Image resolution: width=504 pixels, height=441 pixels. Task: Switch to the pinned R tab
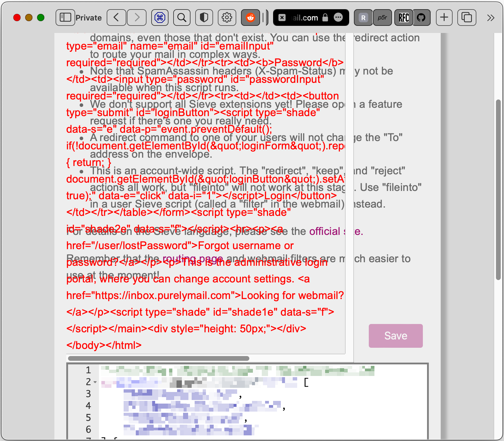tap(363, 18)
